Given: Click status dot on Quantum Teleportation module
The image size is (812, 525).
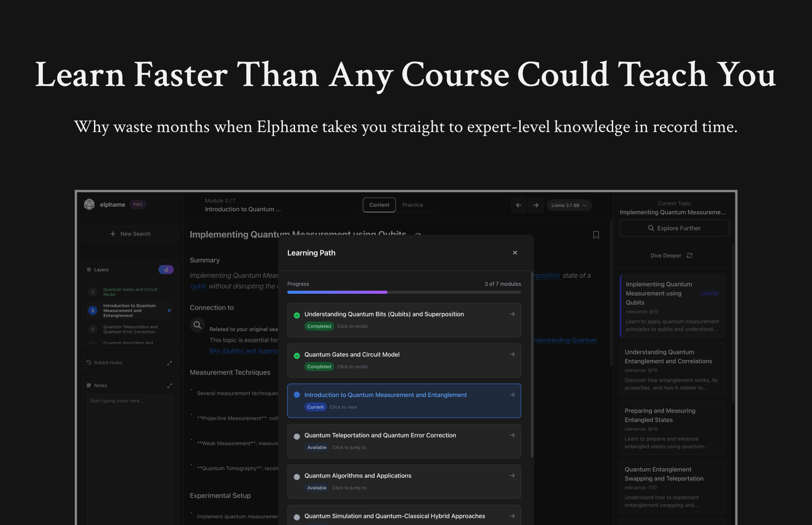Looking at the screenshot, I should tap(297, 437).
